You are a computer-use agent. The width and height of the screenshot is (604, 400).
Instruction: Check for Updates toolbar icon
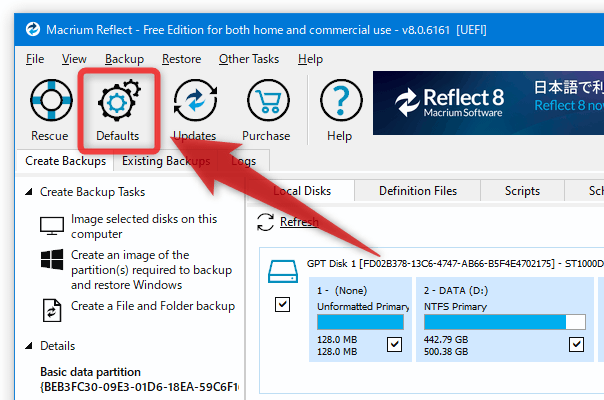tap(195, 100)
